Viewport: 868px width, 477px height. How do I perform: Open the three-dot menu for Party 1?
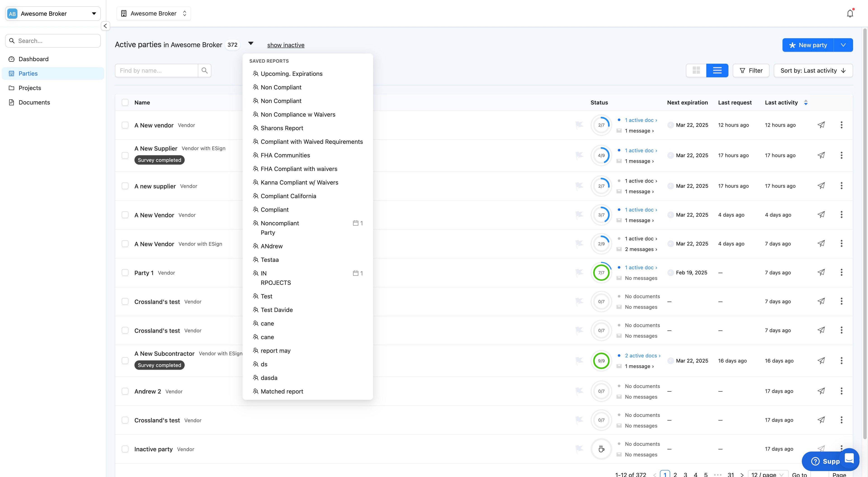tap(841, 272)
